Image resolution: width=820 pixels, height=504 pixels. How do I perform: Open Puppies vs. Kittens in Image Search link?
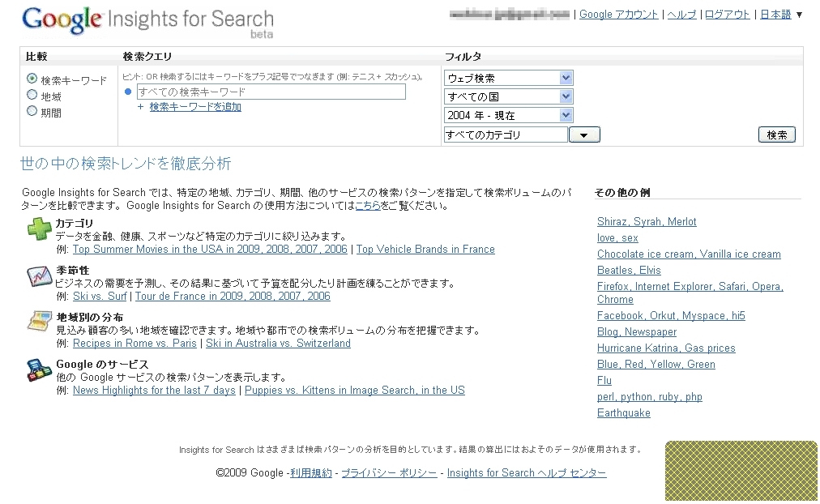pyautogui.click(x=355, y=391)
